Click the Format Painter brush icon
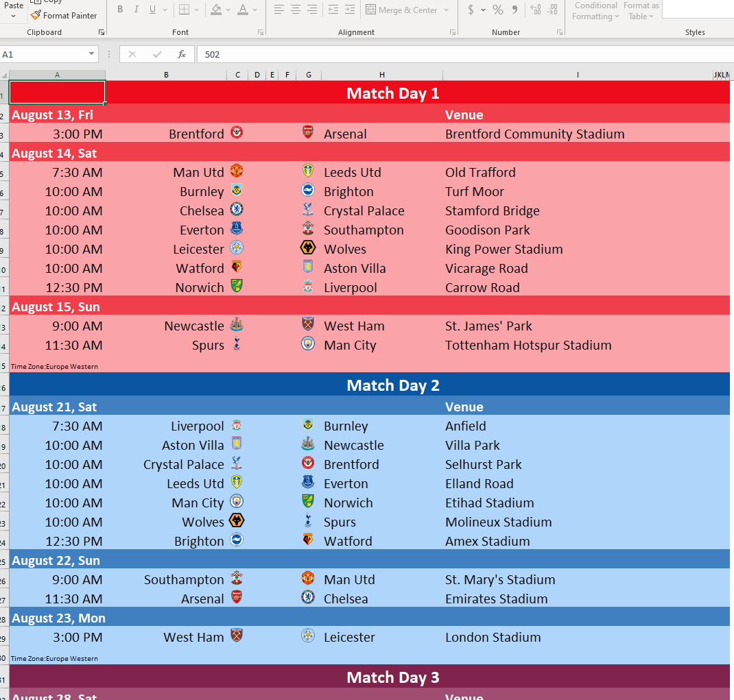This screenshot has width=734, height=700. [x=36, y=16]
